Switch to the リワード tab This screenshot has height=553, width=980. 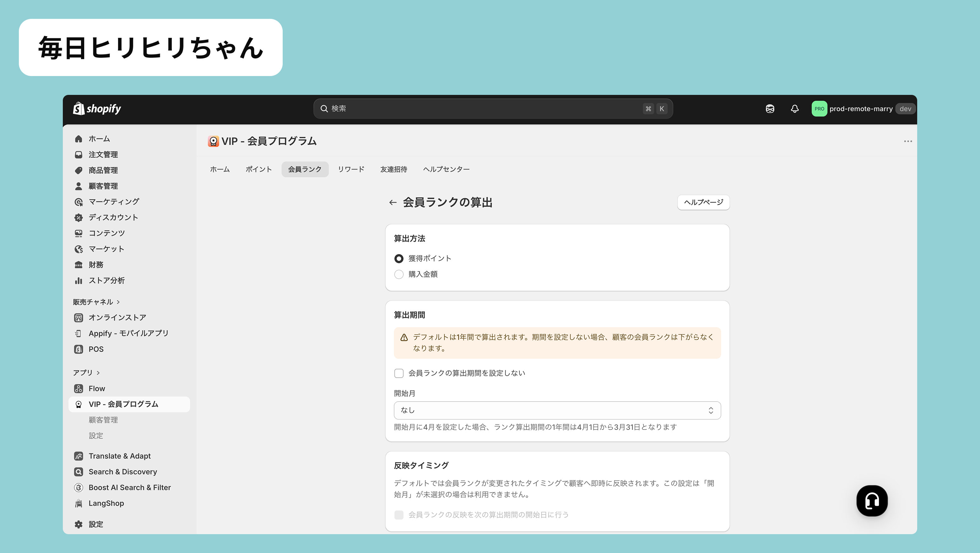(351, 169)
